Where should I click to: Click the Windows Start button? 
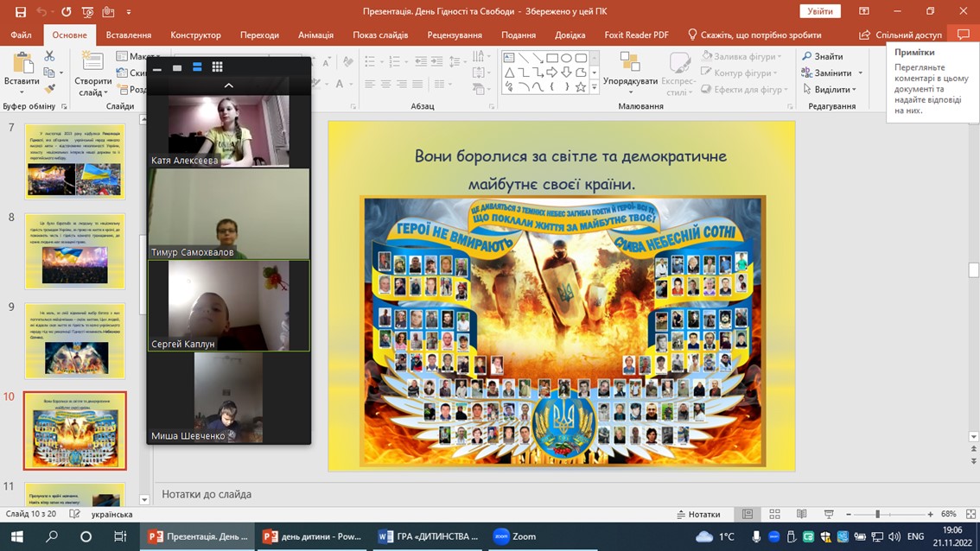17,536
